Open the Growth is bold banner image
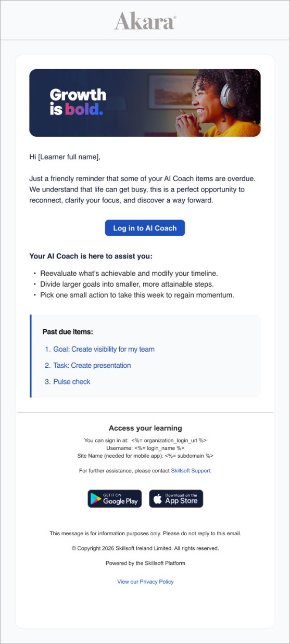This screenshot has width=290, height=644. 145,103
